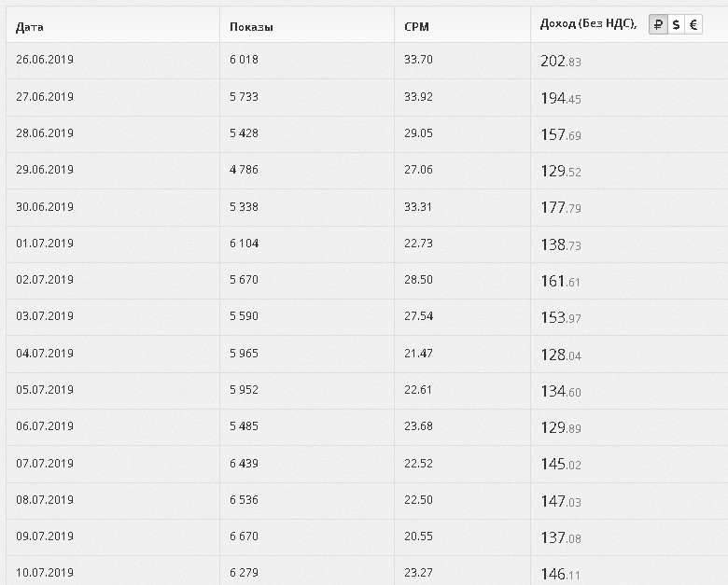Click impressions value 4 786
The image size is (728, 585).
point(245,170)
